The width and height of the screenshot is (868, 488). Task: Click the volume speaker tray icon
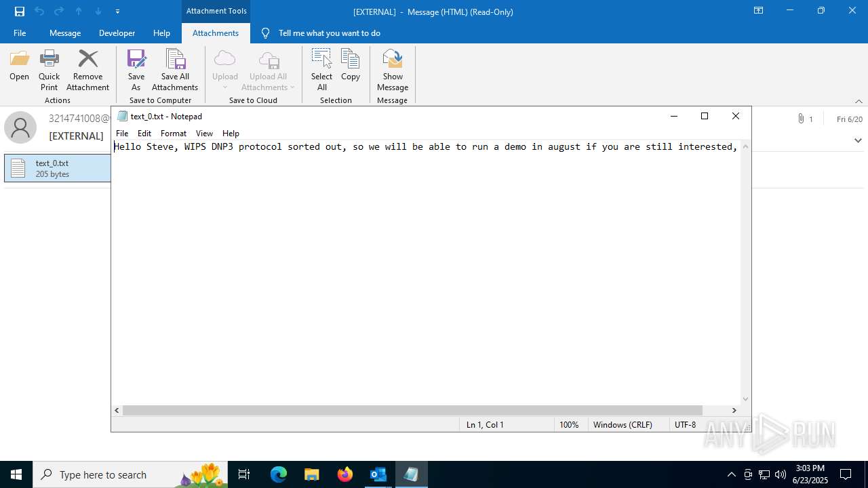[x=781, y=474]
